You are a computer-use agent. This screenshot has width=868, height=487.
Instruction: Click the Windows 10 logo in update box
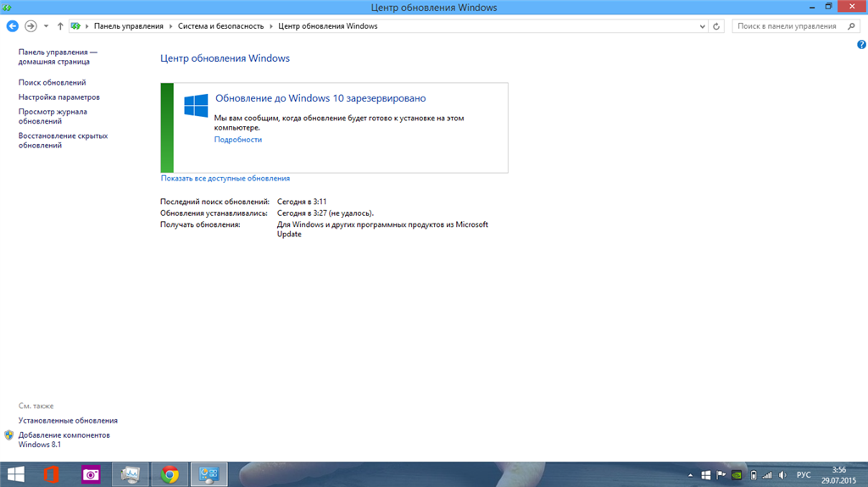pyautogui.click(x=196, y=105)
